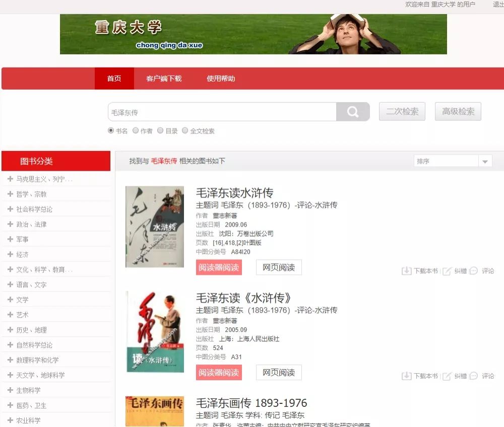Click download icon for 毛泽东读水浒传 2009 edition

click(x=407, y=271)
